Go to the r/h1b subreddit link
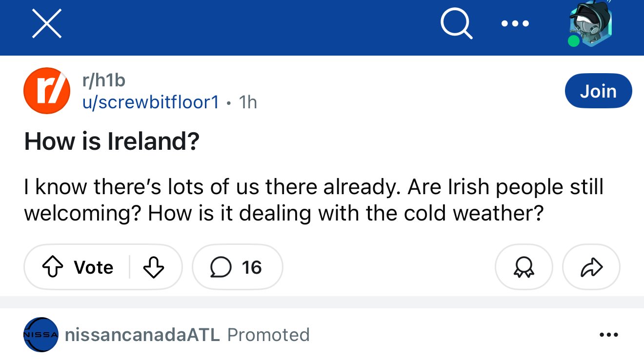 pyautogui.click(x=104, y=80)
